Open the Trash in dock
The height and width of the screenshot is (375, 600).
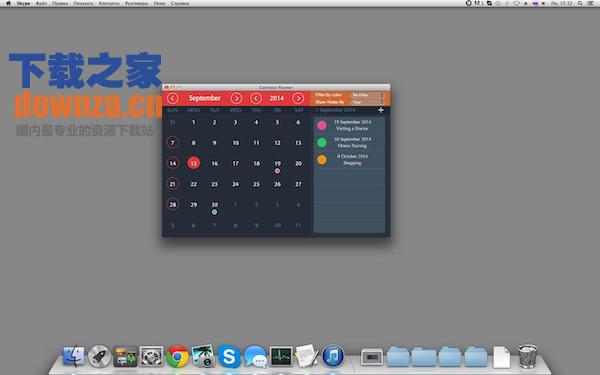(x=527, y=356)
